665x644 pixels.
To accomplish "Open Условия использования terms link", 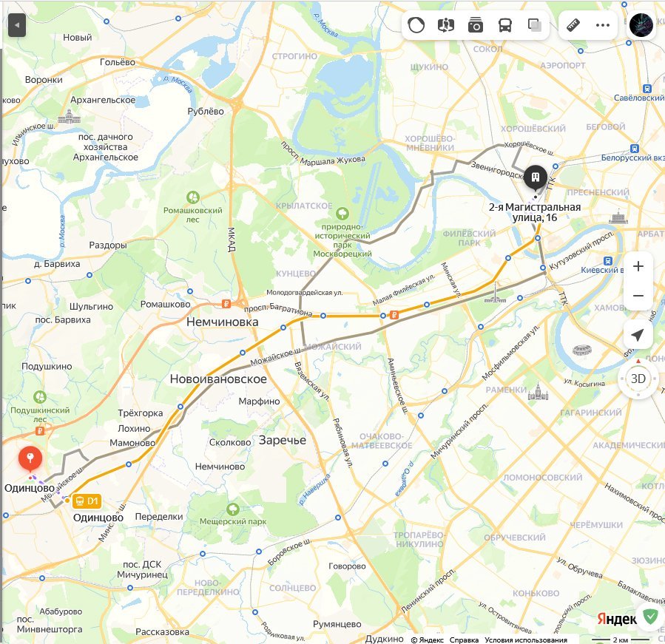I will (x=525, y=640).
